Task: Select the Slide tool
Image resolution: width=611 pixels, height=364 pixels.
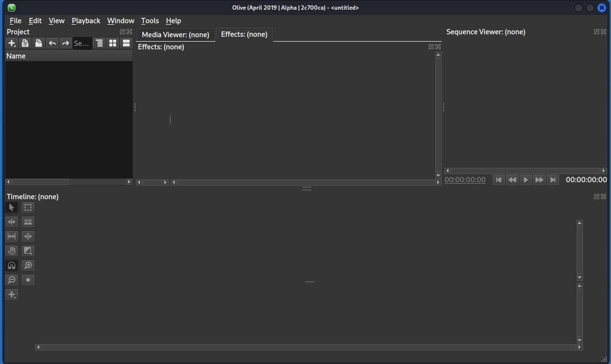Action: (x=28, y=236)
